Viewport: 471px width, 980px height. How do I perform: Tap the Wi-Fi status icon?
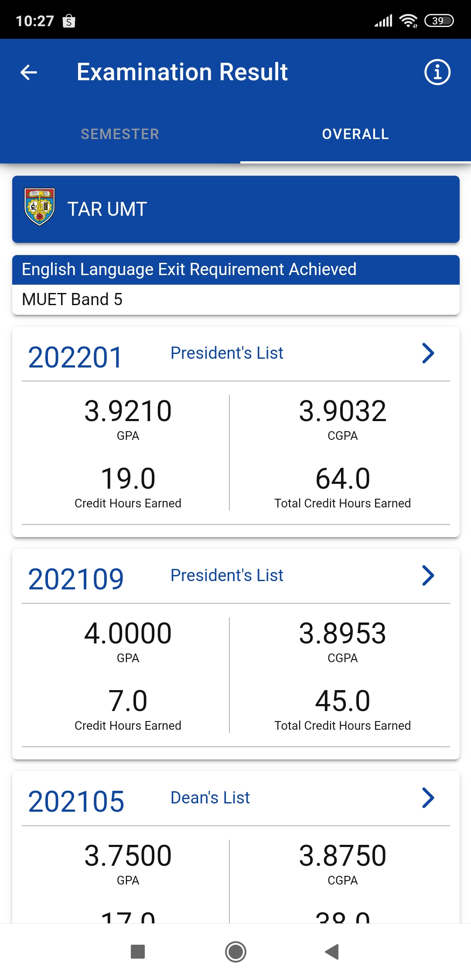pyautogui.click(x=408, y=20)
